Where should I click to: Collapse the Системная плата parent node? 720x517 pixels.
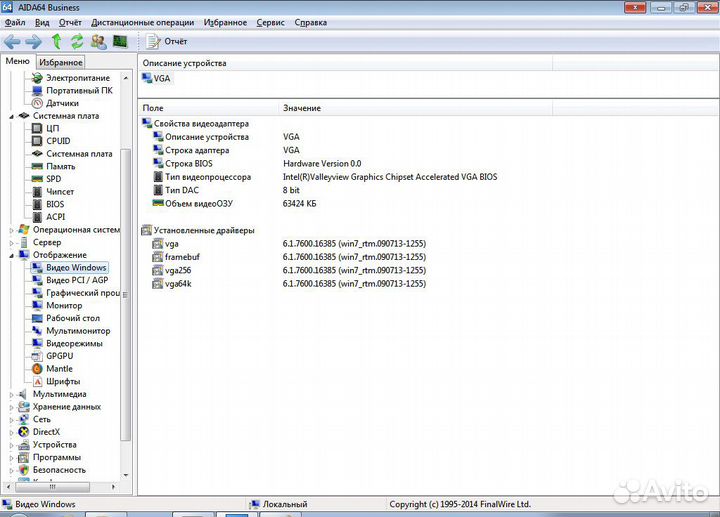pyautogui.click(x=11, y=116)
